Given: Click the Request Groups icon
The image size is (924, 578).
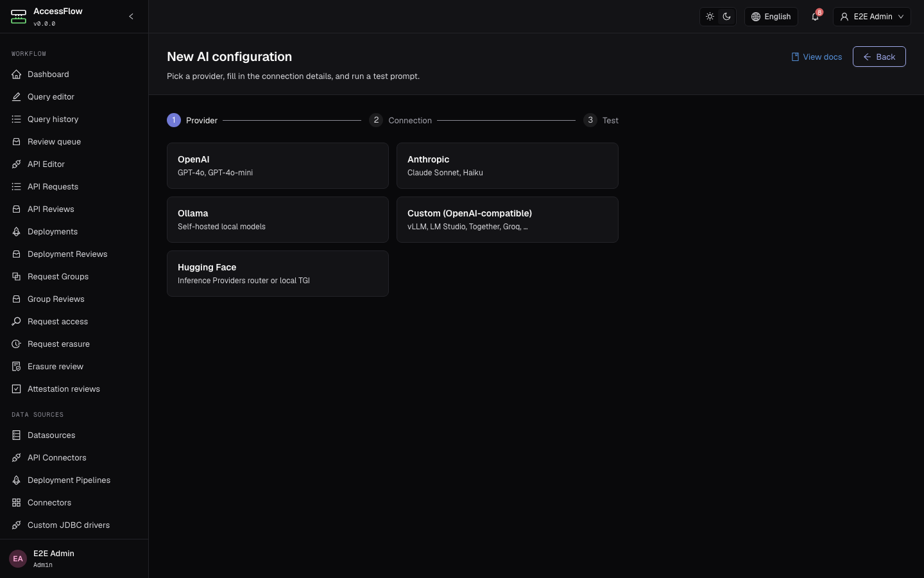Looking at the screenshot, I should coord(17,277).
